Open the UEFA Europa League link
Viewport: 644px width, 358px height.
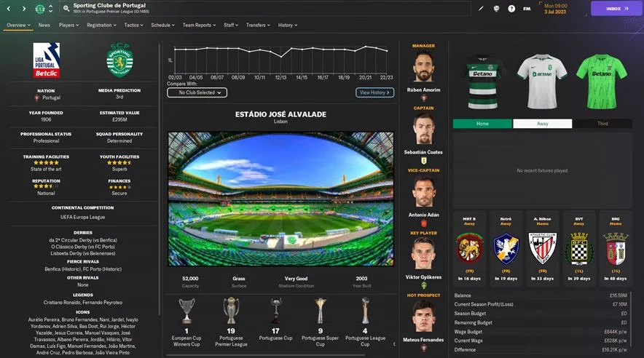pos(82,218)
